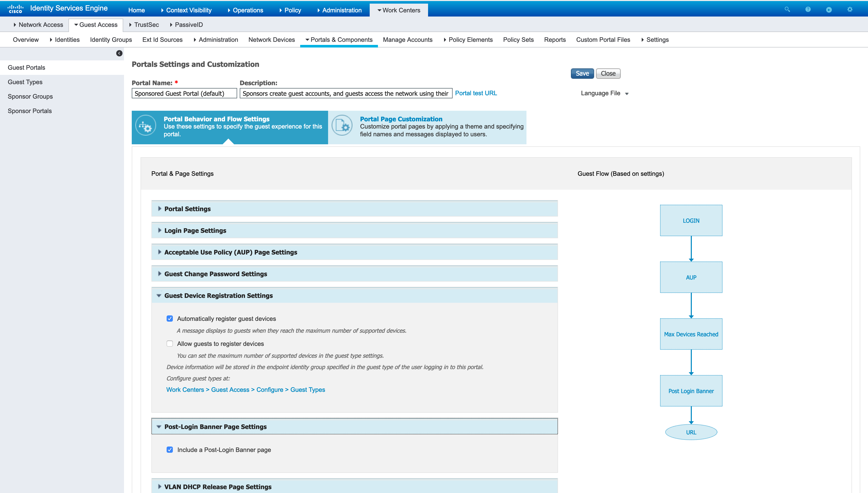Check Allow guests to register devices
This screenshot has width=868, height=493.
click(170, 344)
